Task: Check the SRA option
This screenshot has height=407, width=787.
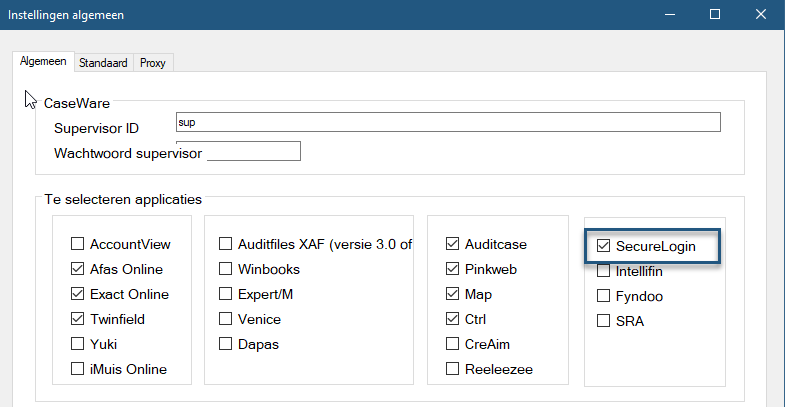Action: 603,321
